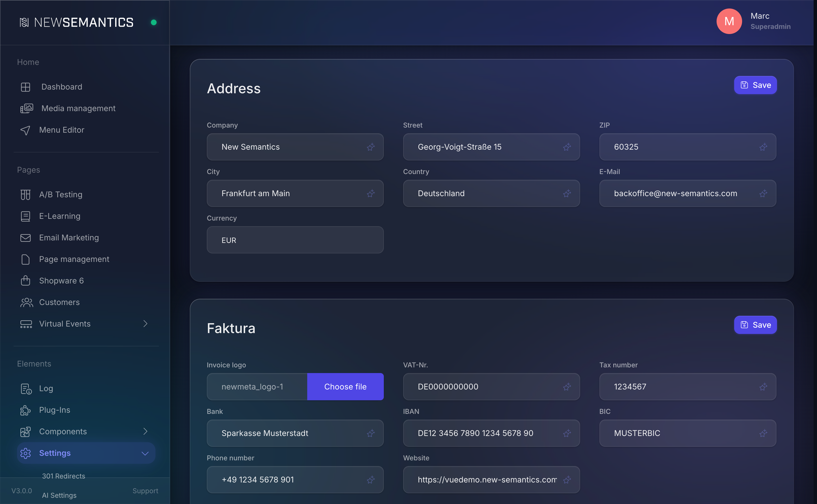The width and height of the screenshot is (817, 504).
Task: Click the City field Frankfurt am Main
Action: click(x=295, y=193)
